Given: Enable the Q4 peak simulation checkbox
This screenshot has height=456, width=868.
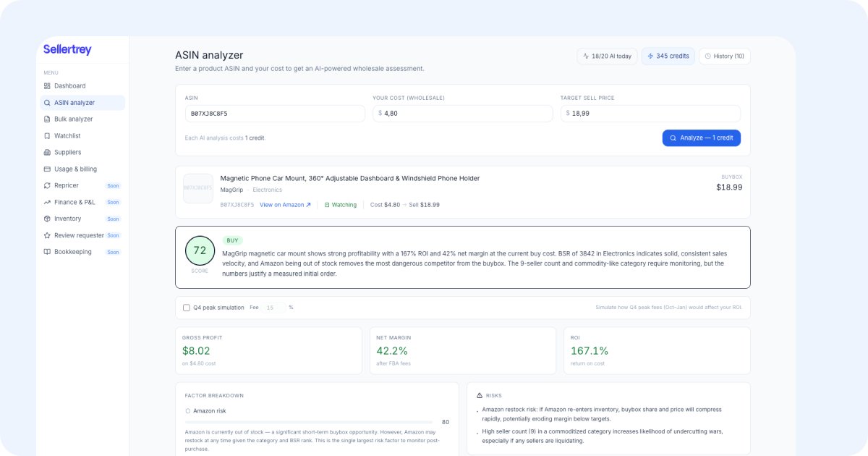Looking at the screenshot, I should [x=187, y=308].
